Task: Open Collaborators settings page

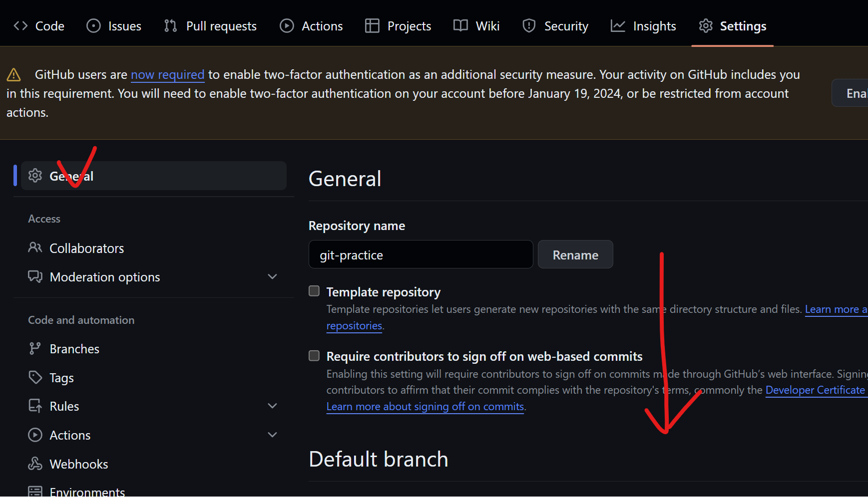Action: 154,248
